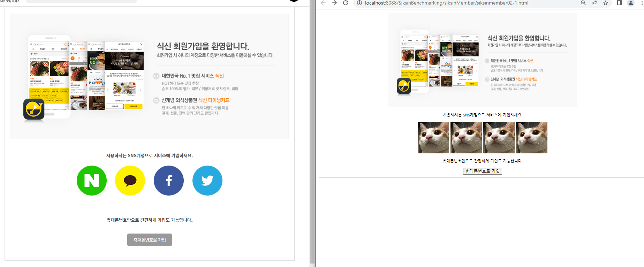644x267 pixels.
Task: Click the third cat image in Chrome page
Action: pos(499,138)
